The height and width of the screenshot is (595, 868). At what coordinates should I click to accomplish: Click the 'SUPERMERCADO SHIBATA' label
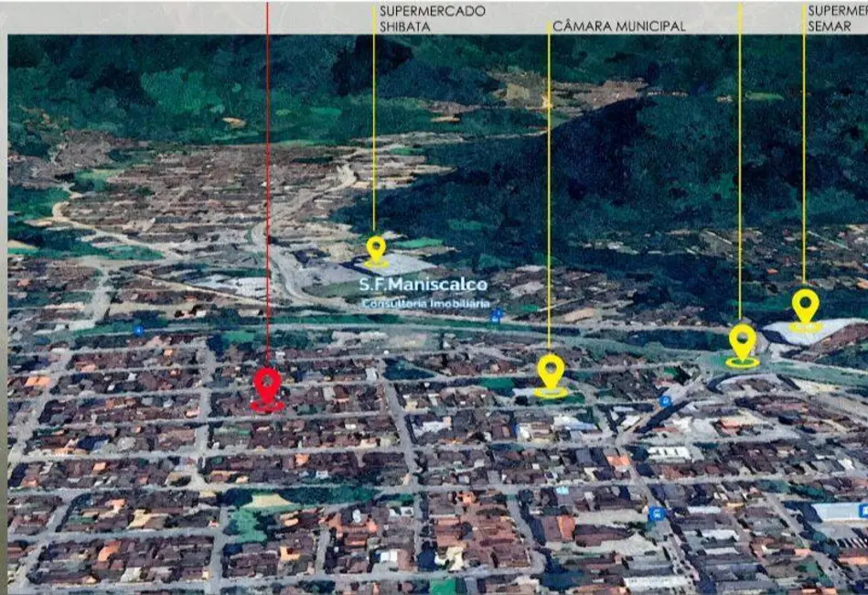click(432, 19)
